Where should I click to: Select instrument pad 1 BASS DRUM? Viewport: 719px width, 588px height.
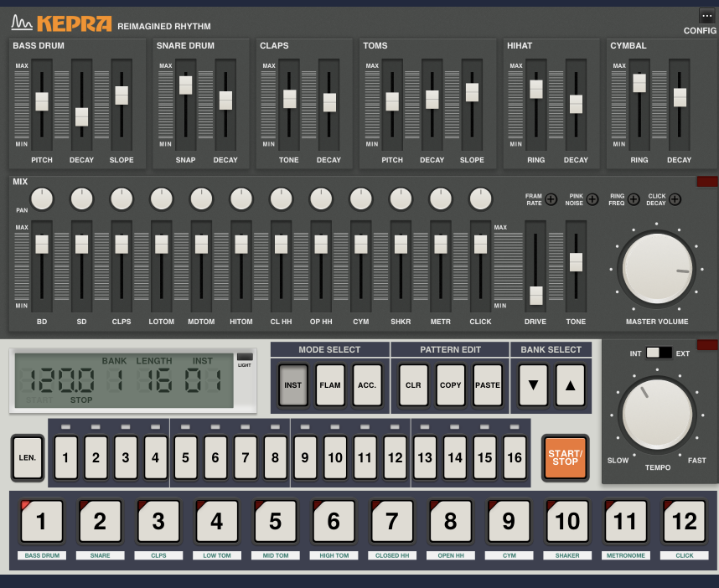point(42,521)
